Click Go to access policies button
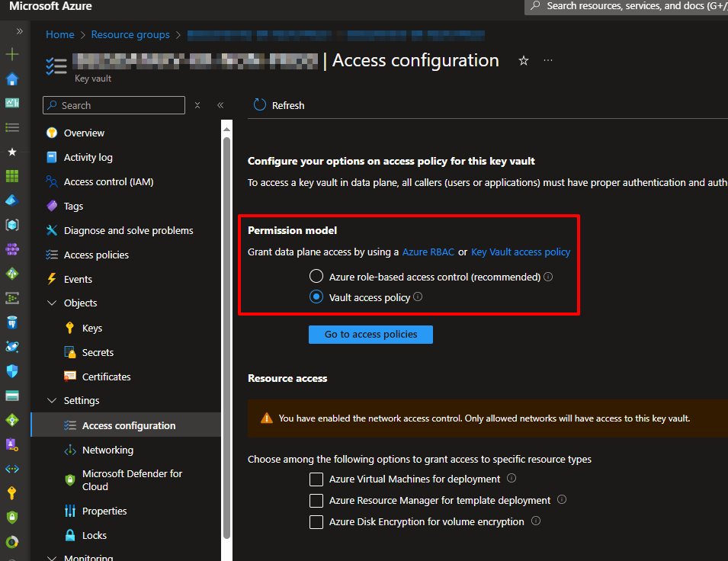The image size is (728, 561). click(370, 335)
